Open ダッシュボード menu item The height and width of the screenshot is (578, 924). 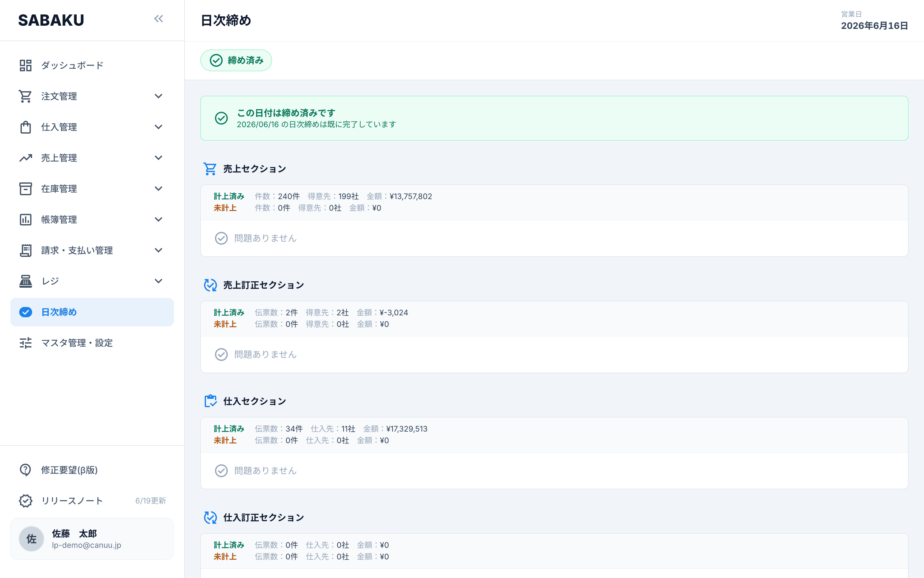pyautogui.click(x=92, y=66)
